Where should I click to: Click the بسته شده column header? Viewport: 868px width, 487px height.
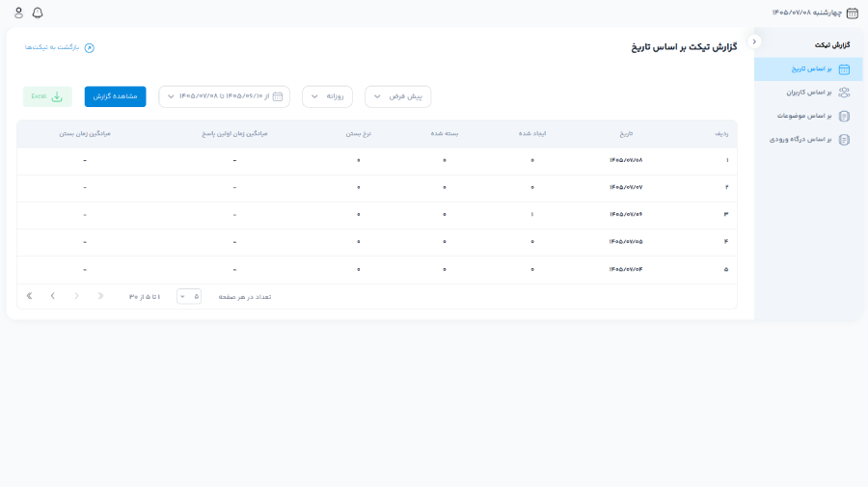coord(445,134)
